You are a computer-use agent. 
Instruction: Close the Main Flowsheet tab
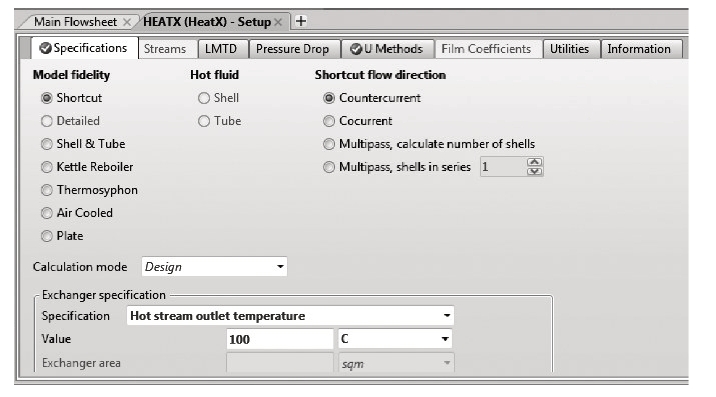coord(127,22)
